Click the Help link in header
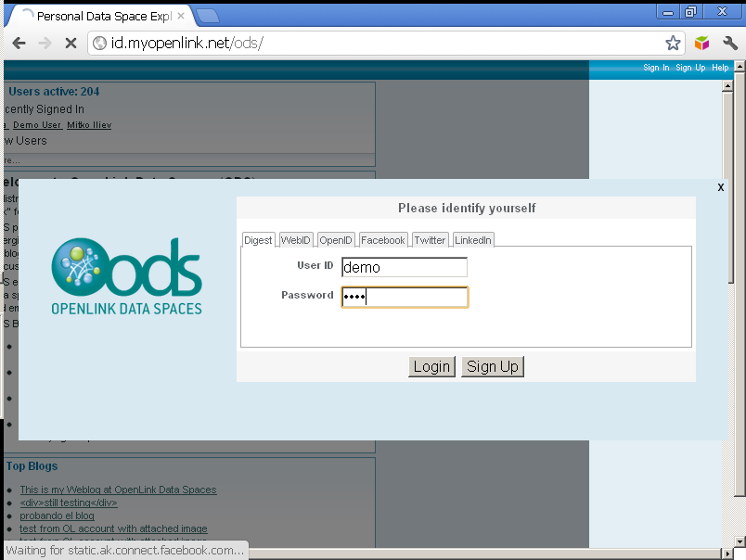 [720, 68]
